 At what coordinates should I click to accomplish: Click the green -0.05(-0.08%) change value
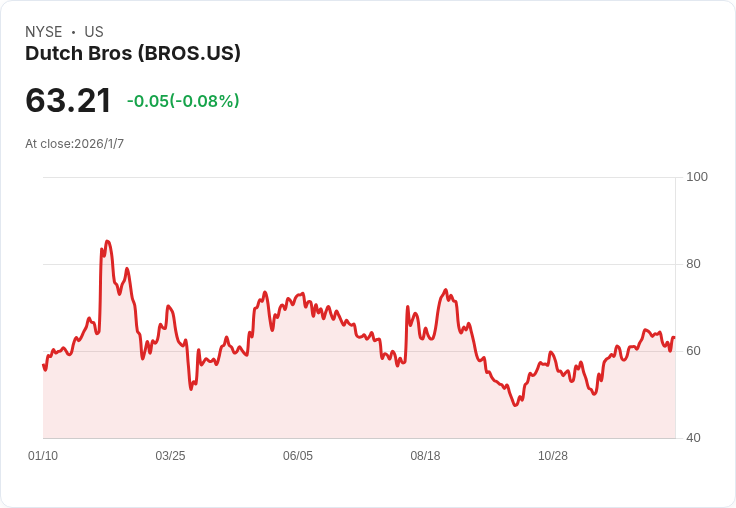tap(183, 101)
